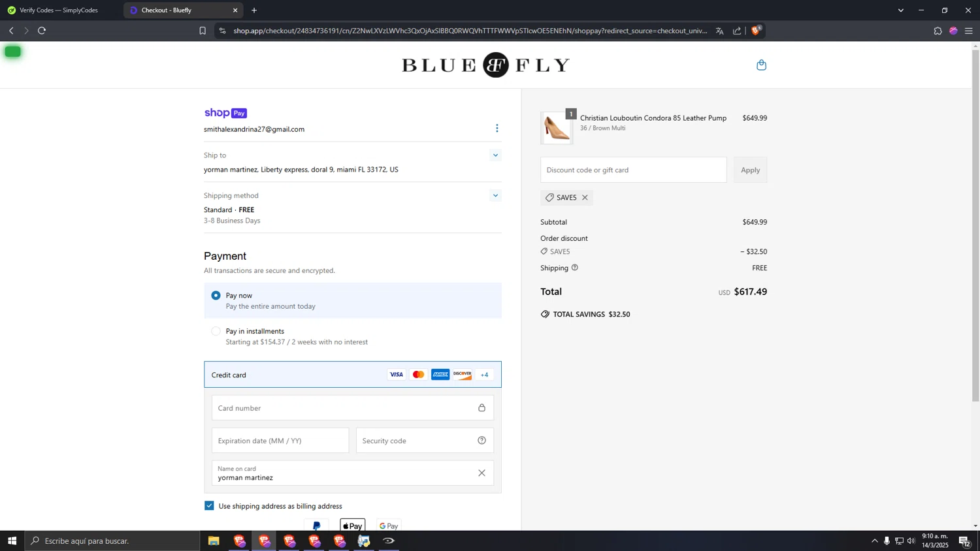Expand the Shipping method section
980x551 pixels.
(x=495, y=195)
